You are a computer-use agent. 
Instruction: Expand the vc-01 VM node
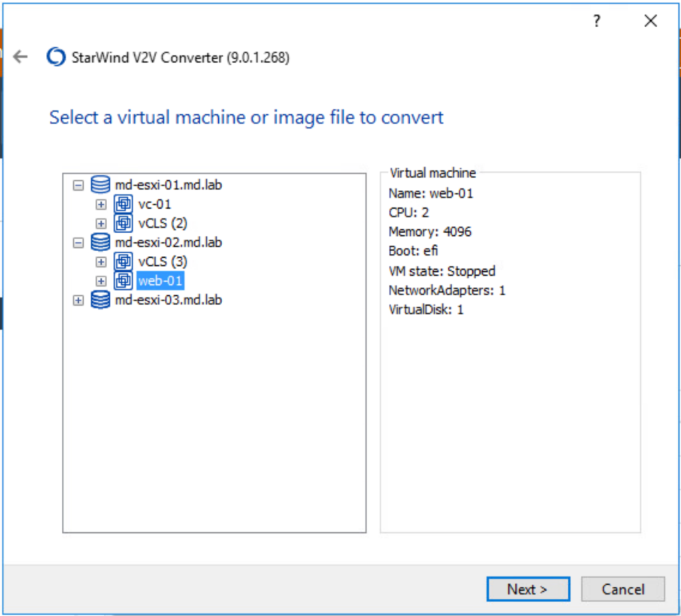101,205
